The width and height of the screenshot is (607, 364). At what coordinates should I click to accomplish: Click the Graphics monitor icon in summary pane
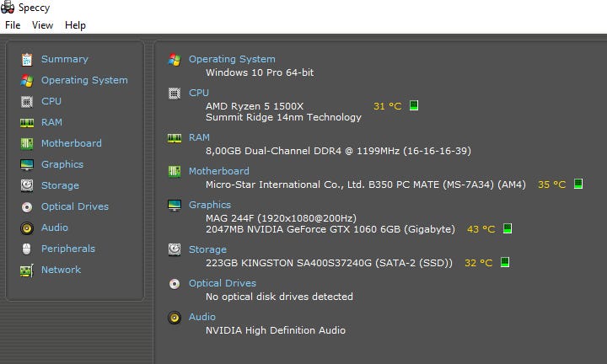(175, 205)
